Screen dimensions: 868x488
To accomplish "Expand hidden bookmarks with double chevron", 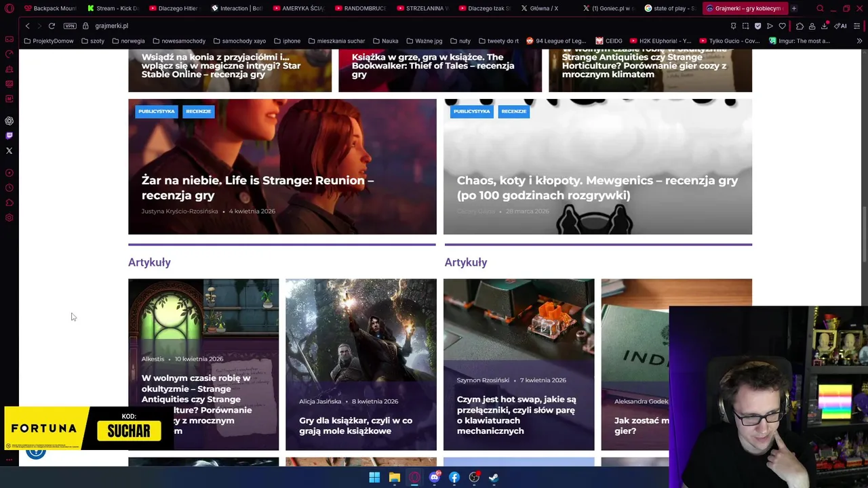I will click(859, 41).
